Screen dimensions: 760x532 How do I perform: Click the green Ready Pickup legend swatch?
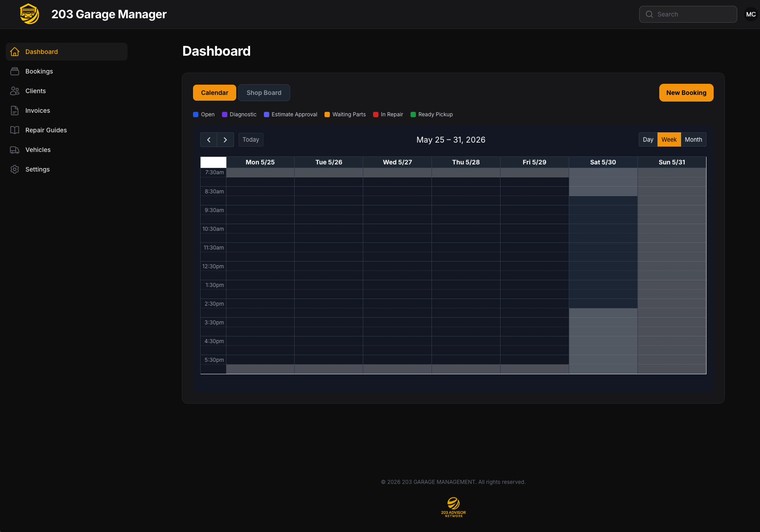[x=413, y=115]
